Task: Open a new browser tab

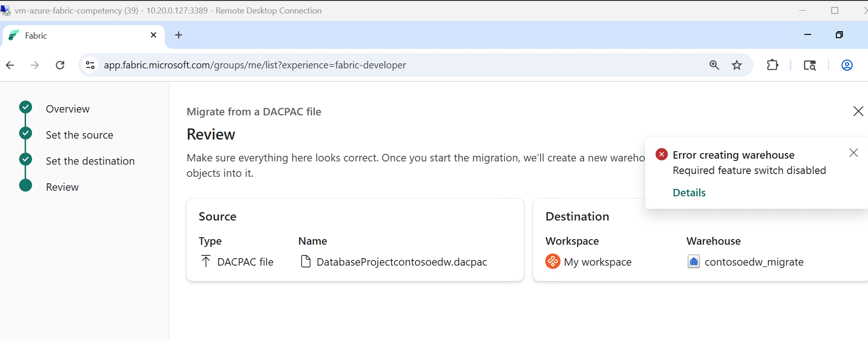Action: coord(179,35)
